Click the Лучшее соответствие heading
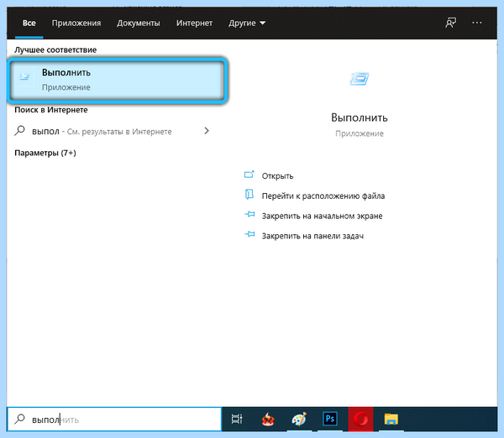The height and width of the screenshot is (438, 504). pos(55,50)
